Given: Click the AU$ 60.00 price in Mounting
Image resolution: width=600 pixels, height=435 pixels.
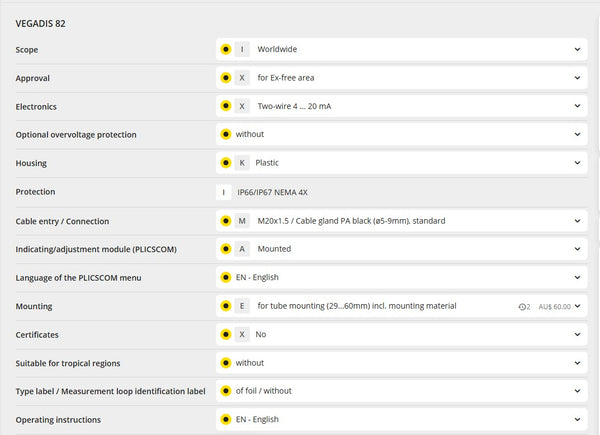Looking at the screenshot, I should pos(554,306).
